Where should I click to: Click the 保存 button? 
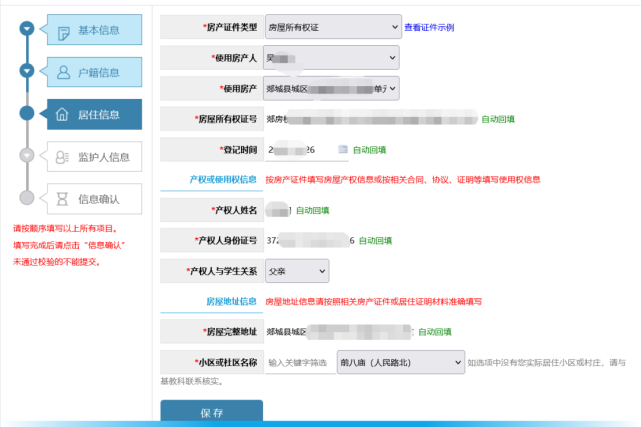pyautogui.click(x=212, y=411)
